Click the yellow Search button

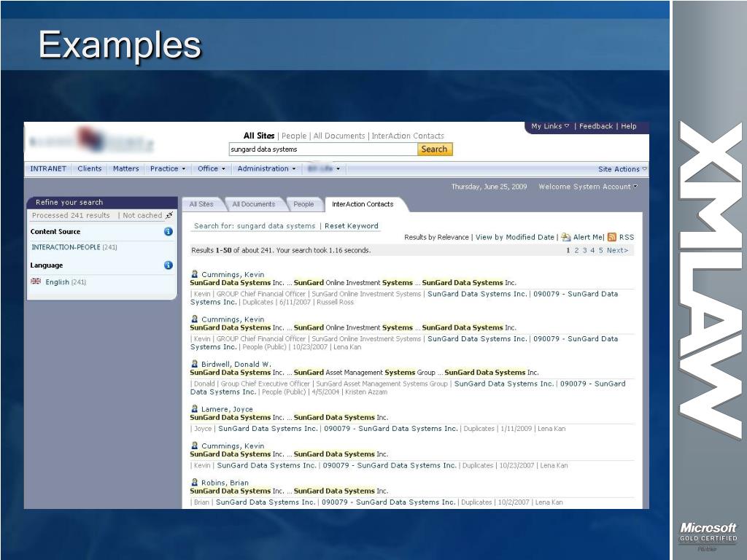(435, 149)
